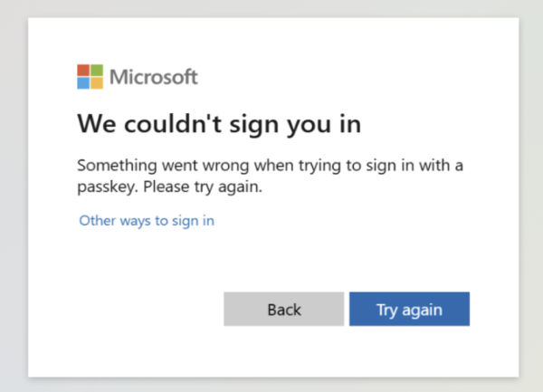543x392 pixels.
Task: Click the gray Back button
Action: pyautogui.click(x=284, y=309)
